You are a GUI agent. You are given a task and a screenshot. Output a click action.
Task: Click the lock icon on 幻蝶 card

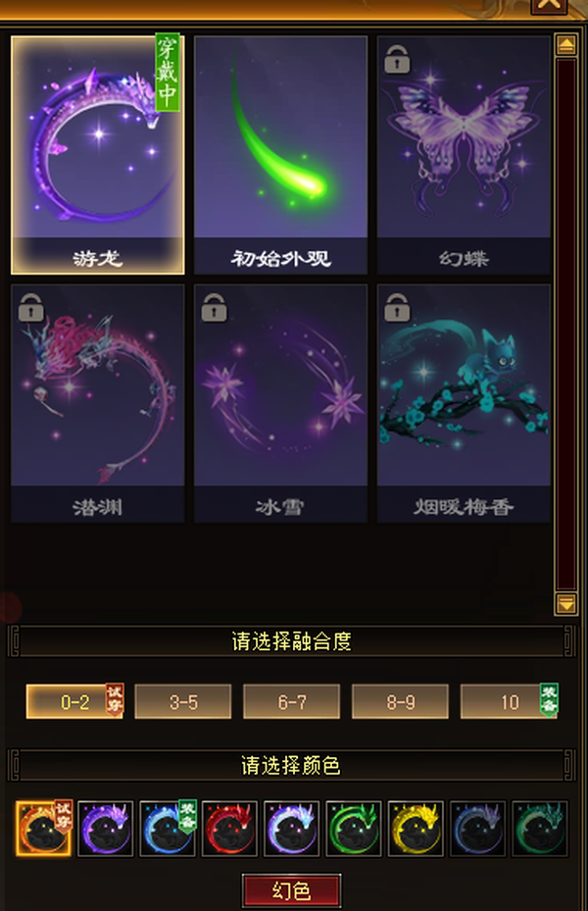click(x=397, y=60)
